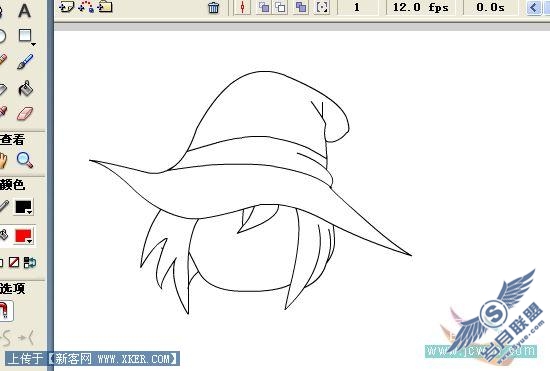Select the Brush tool
This screenshot has height=371, width=550.
pyautogui.click(x=25, y=61)
